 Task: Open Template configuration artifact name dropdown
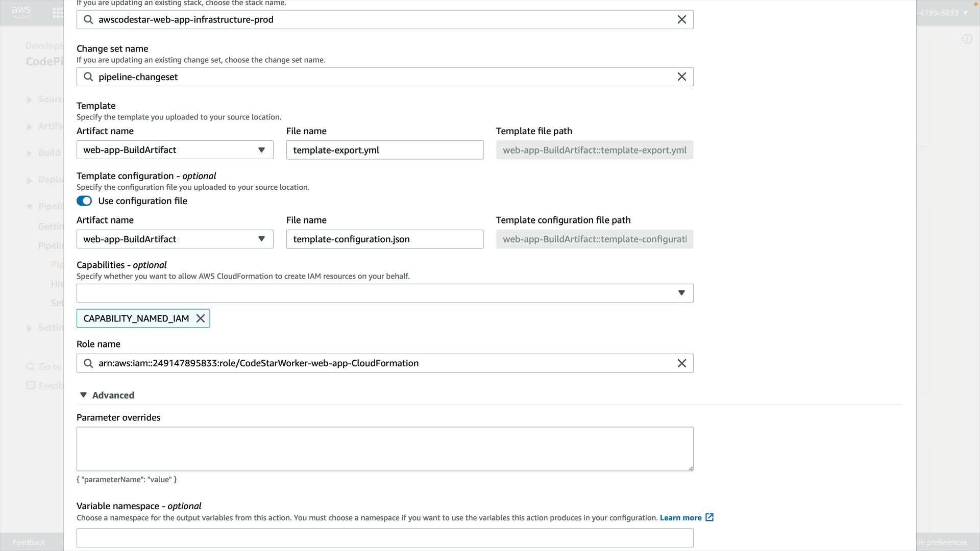(175, 239)
